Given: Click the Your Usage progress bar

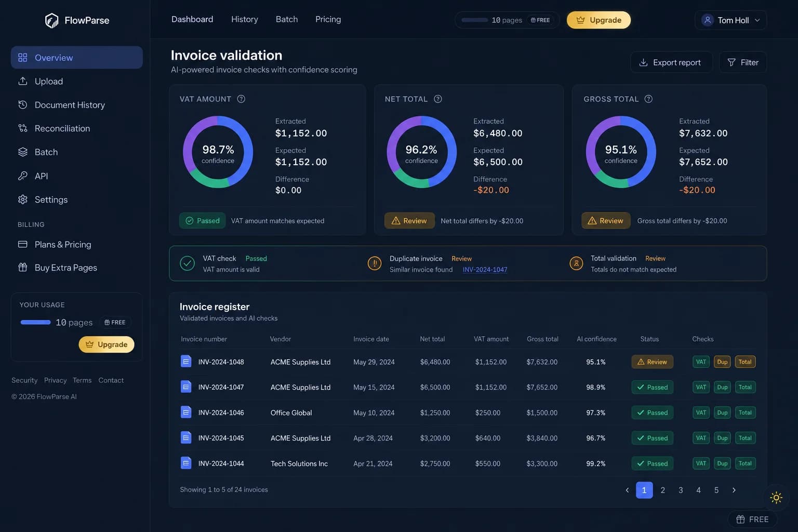Looking at the screenshot, I should [35, 322].
